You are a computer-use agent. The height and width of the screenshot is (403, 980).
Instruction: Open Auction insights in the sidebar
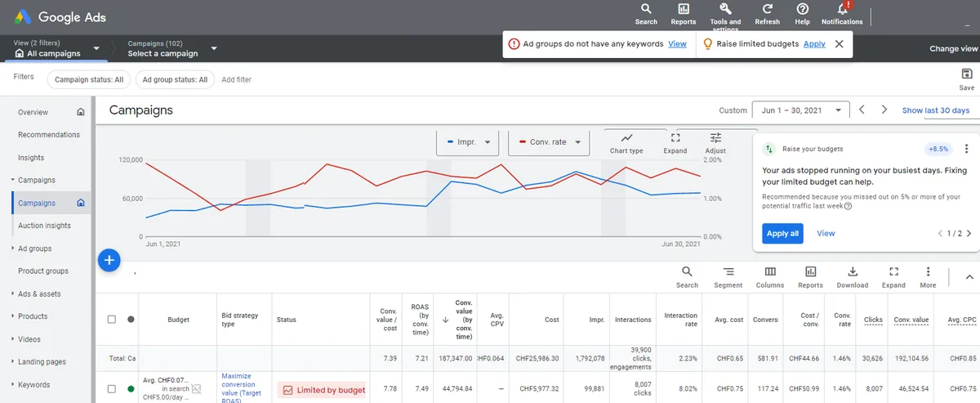45,226
